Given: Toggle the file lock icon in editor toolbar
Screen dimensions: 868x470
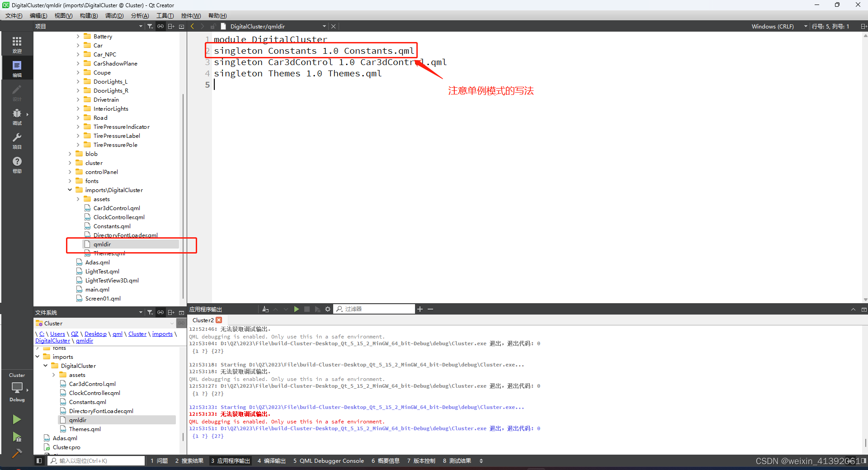Looking at the screenshot, I should pos(212,26).
